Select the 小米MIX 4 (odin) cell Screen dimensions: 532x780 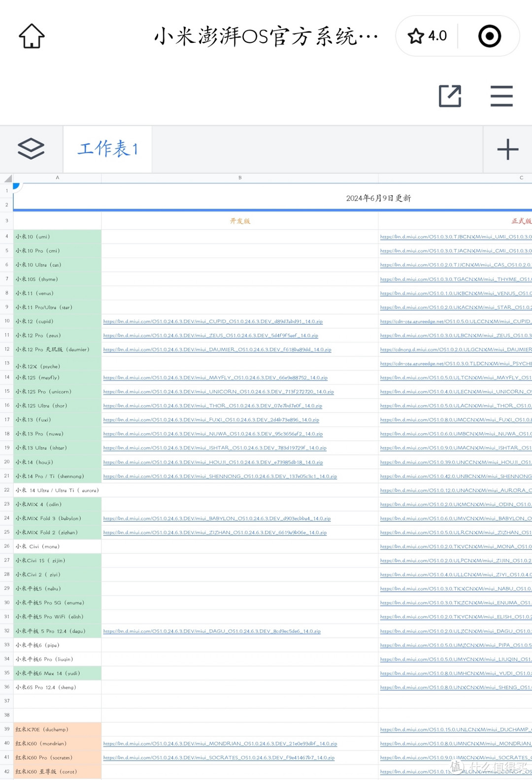[57, 505]
